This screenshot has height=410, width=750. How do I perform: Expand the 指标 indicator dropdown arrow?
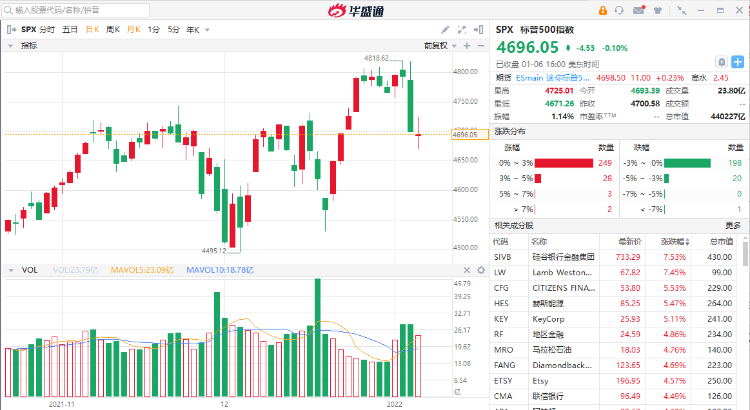tap(11, 46)
